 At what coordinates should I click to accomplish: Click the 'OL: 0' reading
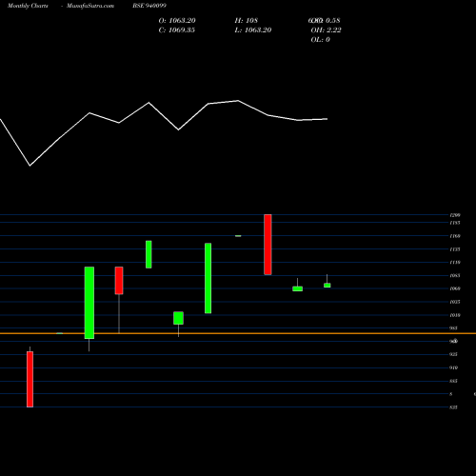click(321, 40)
